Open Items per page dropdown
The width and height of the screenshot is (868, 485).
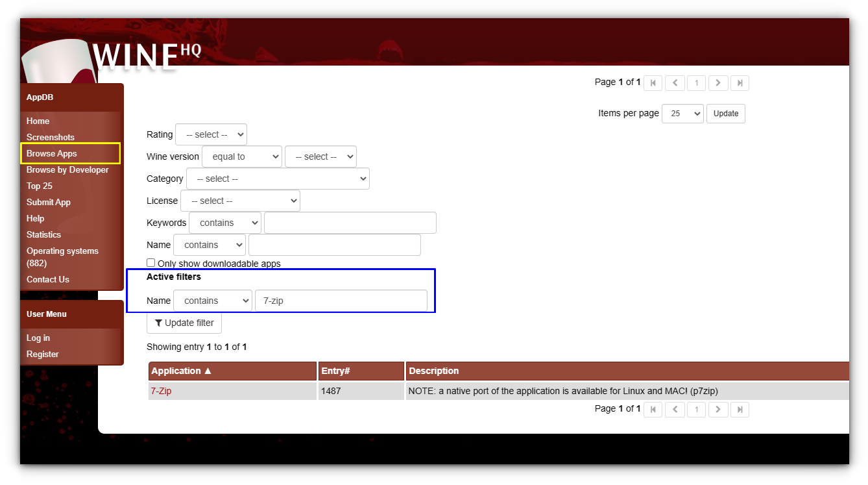tap(682, 113)
